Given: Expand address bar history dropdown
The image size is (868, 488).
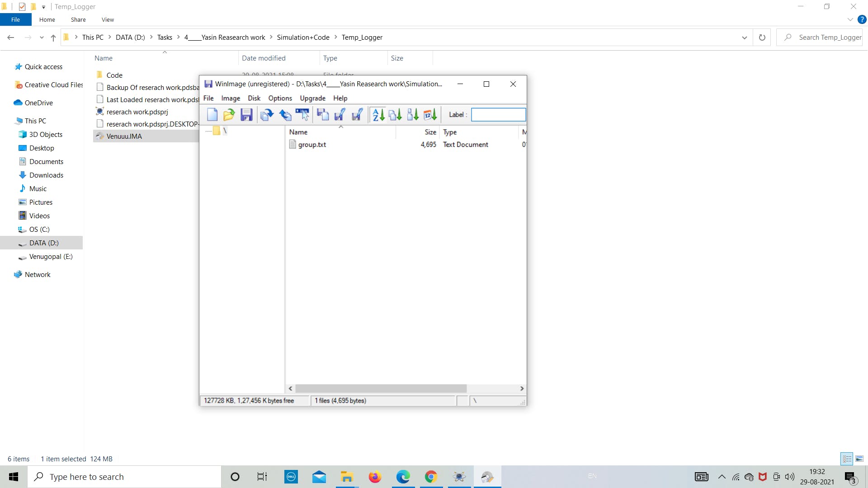Looking at the screenshot, I should click(745, 38).
